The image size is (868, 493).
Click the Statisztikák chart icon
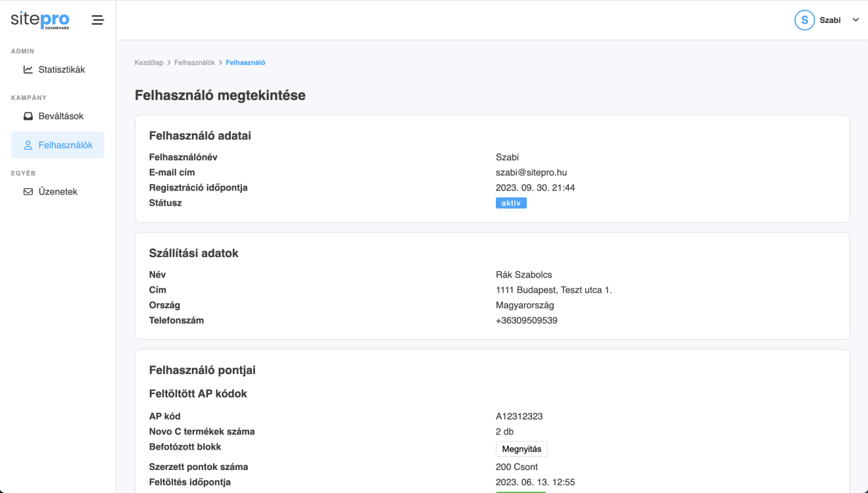click(28, 70)
